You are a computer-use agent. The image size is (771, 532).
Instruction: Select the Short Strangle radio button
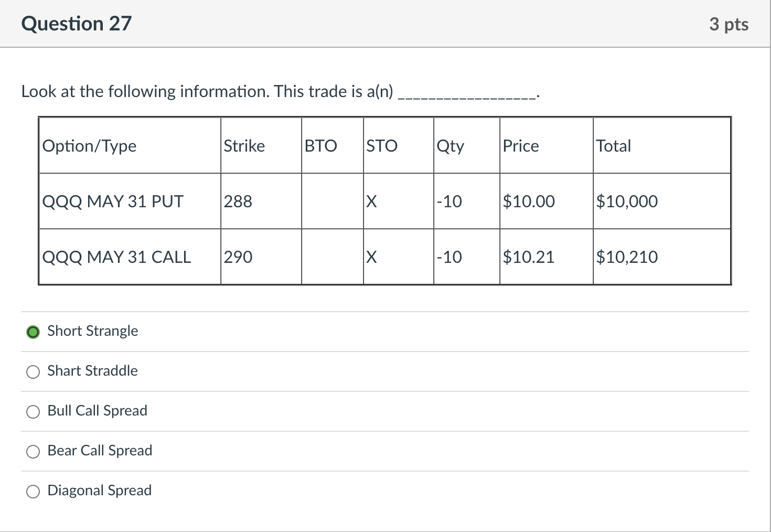coord(33,332)
